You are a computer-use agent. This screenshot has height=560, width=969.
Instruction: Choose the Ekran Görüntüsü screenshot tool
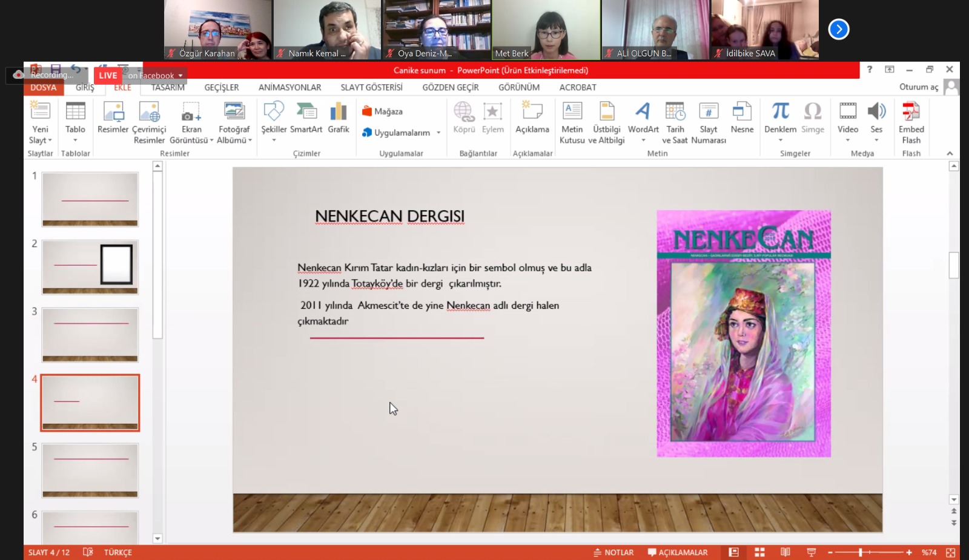tap(191, 124)
